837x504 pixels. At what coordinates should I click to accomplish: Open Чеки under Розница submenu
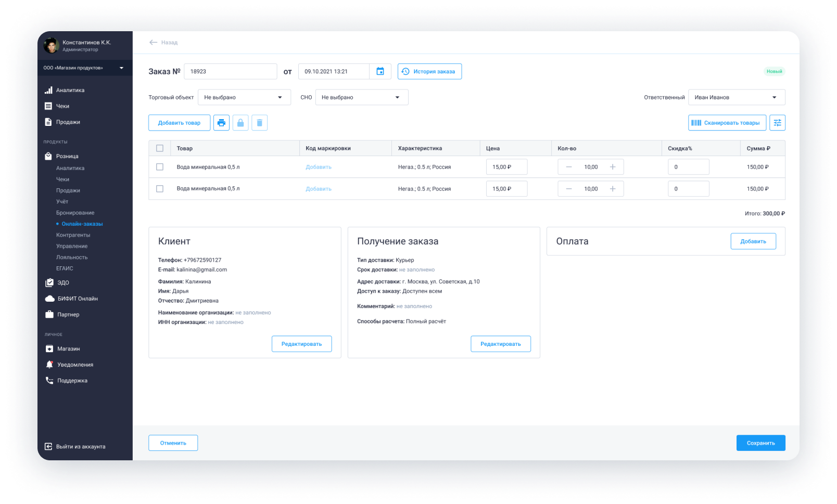pos(62,179)
